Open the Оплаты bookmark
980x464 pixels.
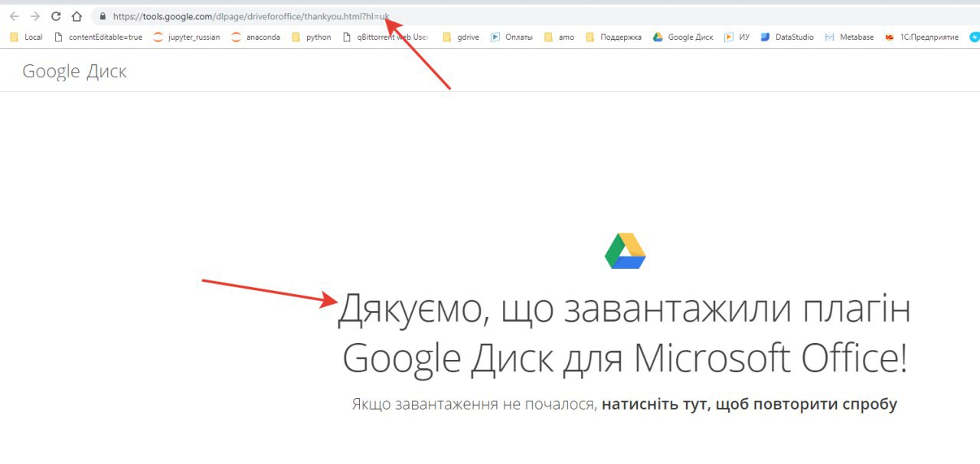(x=511, y=37)
